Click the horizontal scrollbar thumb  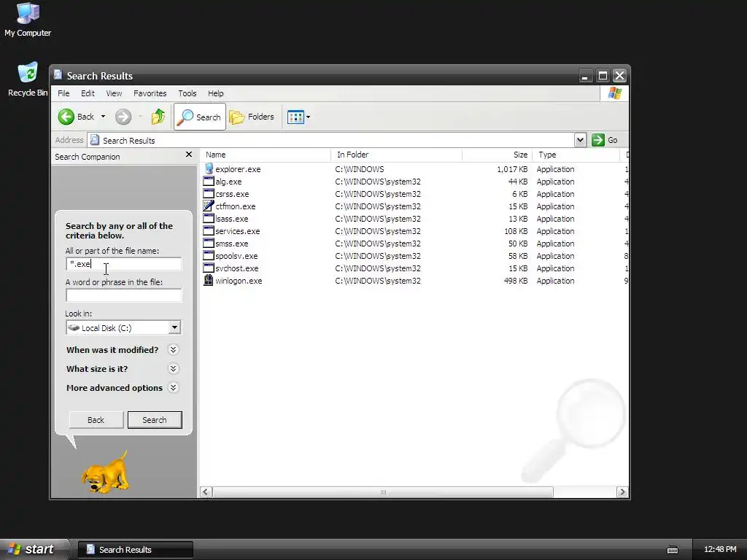point(382,492)
